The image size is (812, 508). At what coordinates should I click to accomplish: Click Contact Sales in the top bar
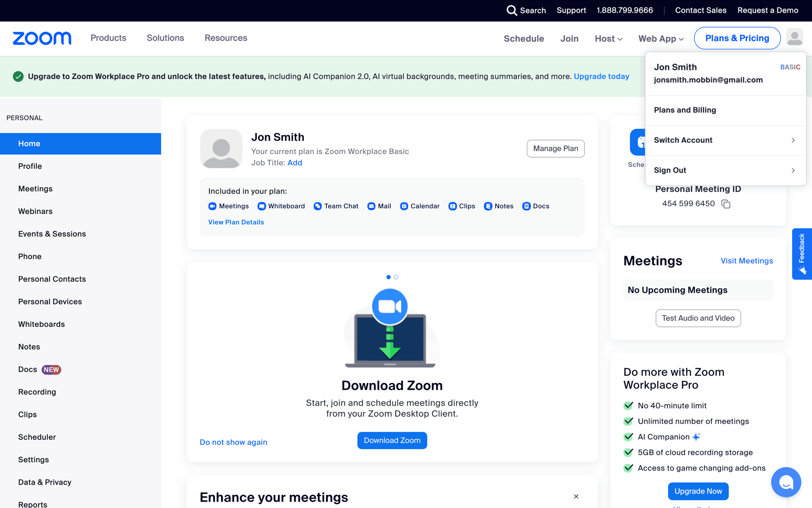pos(700,10)
